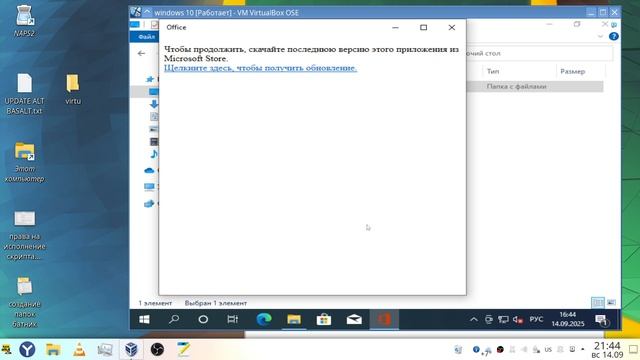Open Downloads arrow in Explorer sidebar
This screenshot has height=360, width=640.
(154, 104)
